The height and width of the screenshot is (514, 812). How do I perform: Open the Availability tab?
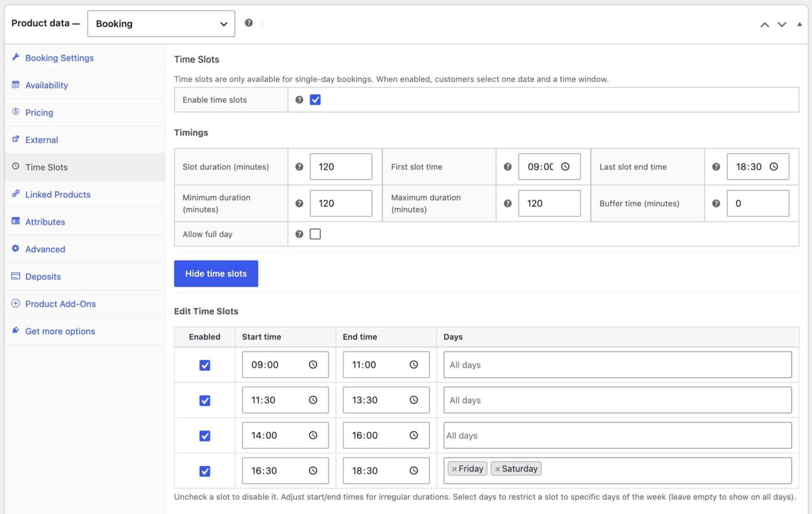[x=84, y=85]
